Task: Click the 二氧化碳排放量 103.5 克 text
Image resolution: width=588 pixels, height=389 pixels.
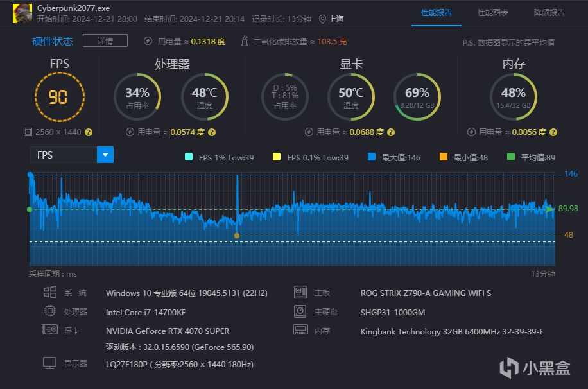Action: pyautogui.click(x=300, y=41)
